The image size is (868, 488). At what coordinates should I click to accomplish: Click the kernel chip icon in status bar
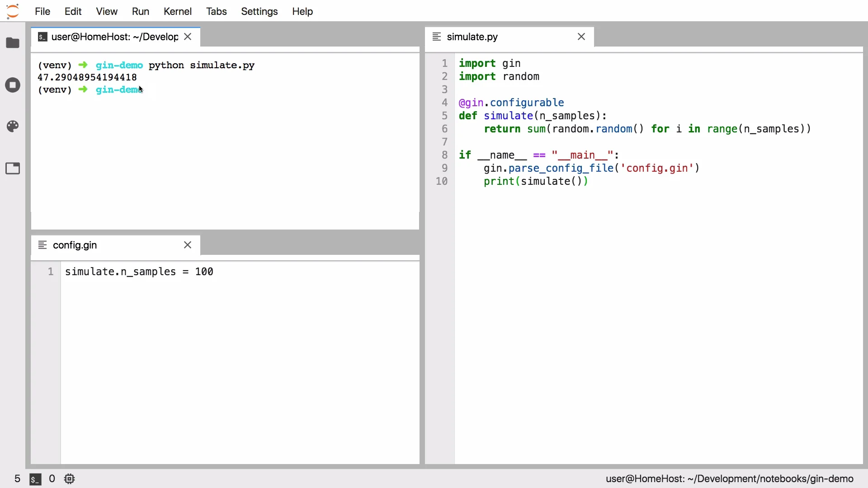[x=69, y=479]
